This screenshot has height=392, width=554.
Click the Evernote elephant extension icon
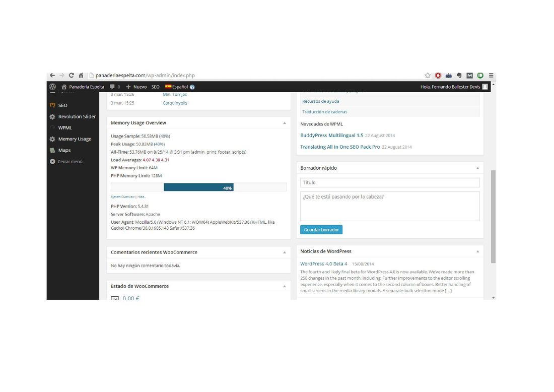tap(459, 75)
